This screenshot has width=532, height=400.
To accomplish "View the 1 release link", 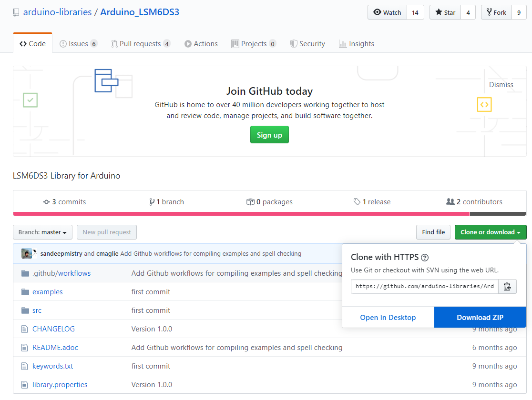I will (372, 202).
